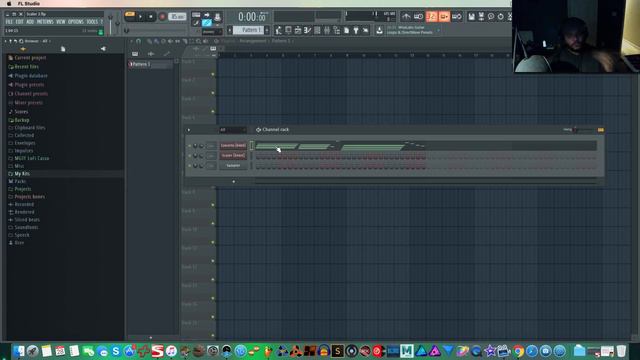
Task: Select Pattern 1 in playlist picker
Action: coord(150,64)
